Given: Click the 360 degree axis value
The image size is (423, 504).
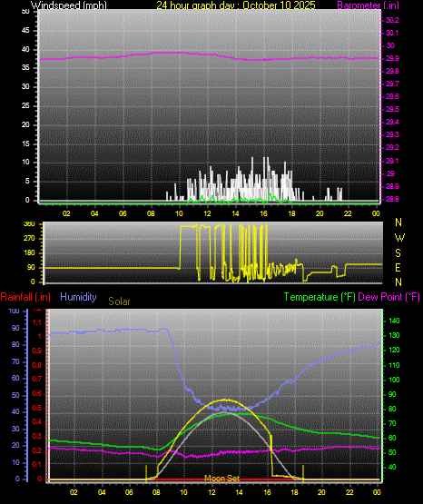Looking at the screenshot, I should point(29,224).
